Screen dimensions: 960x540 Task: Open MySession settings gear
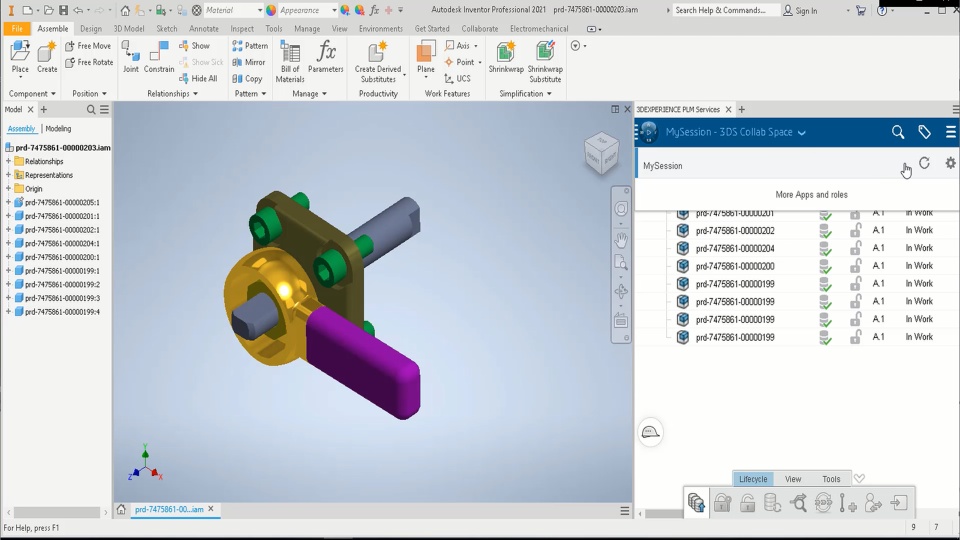[950, 163]
